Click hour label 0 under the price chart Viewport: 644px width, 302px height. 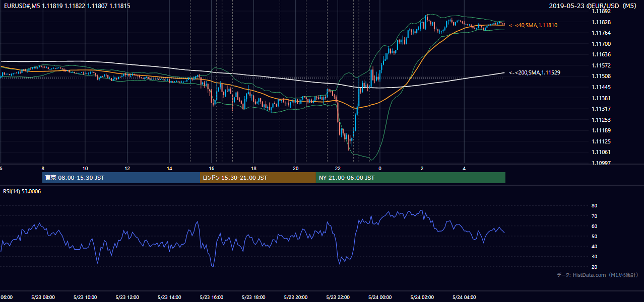tap(380, 169)
